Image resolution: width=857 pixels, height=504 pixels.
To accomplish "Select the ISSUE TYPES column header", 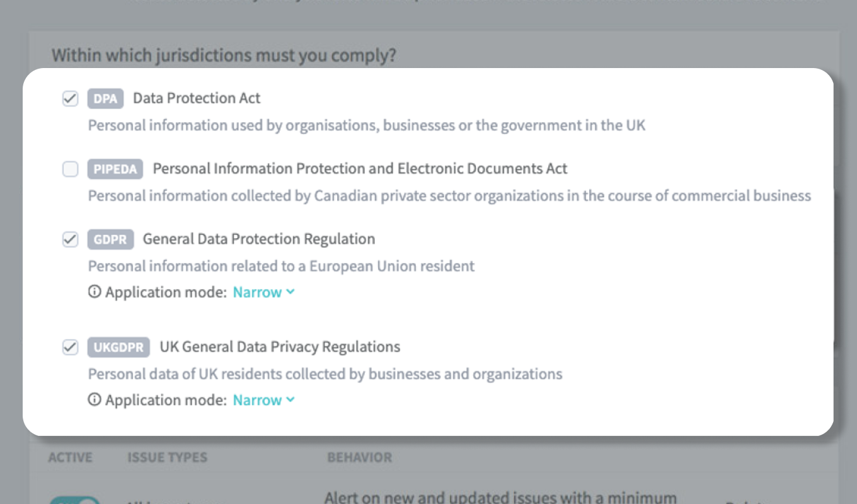I will click(x=168, y=457).
